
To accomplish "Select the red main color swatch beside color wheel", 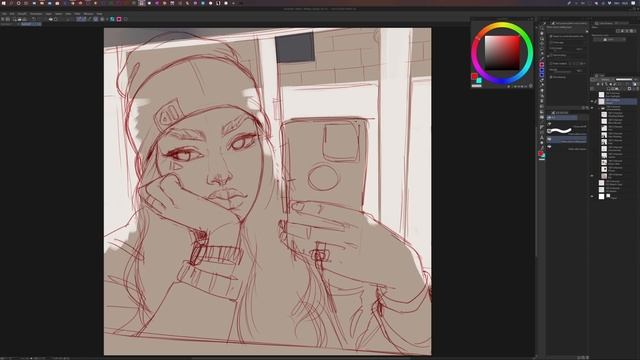I will point(474,76).
